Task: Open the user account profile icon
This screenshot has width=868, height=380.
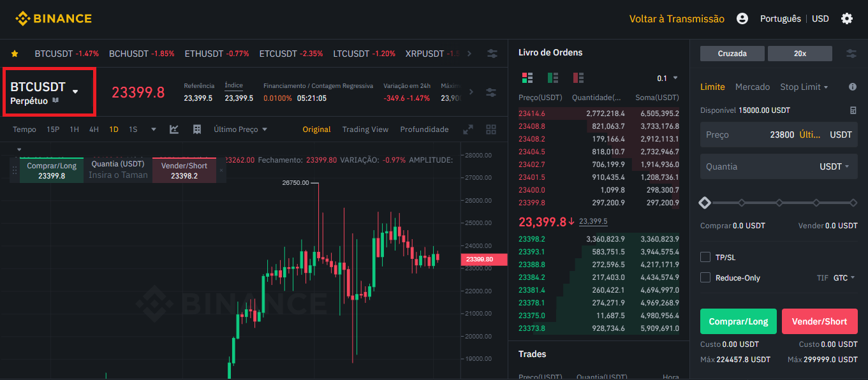Action: (742, 18)
